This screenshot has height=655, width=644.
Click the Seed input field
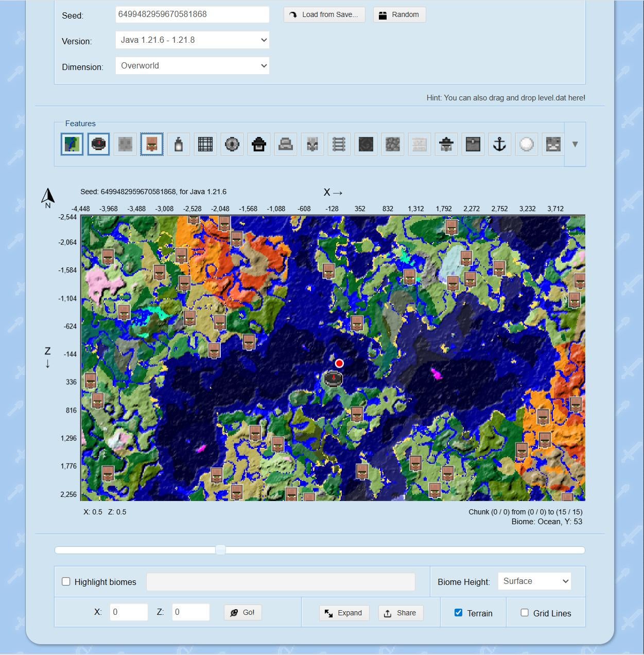[x=192, y=14]
